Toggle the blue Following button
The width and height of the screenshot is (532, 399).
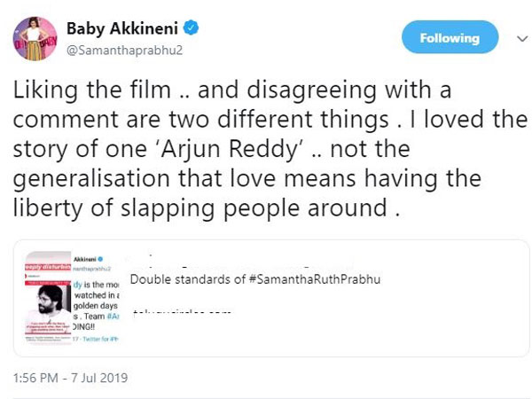[451, 38]
